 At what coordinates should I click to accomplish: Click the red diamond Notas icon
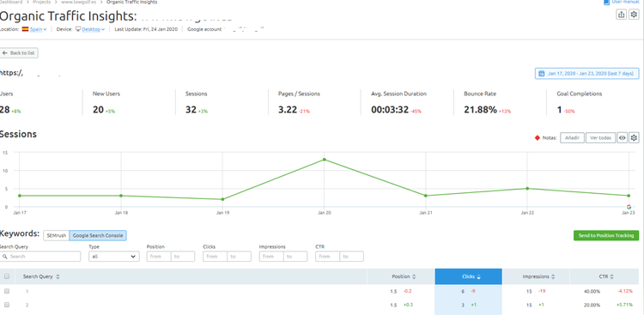(x=538, y=138)
